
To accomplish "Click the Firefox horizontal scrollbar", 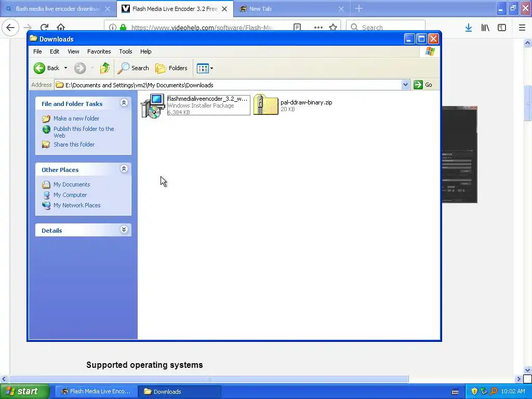I will 209,379.
